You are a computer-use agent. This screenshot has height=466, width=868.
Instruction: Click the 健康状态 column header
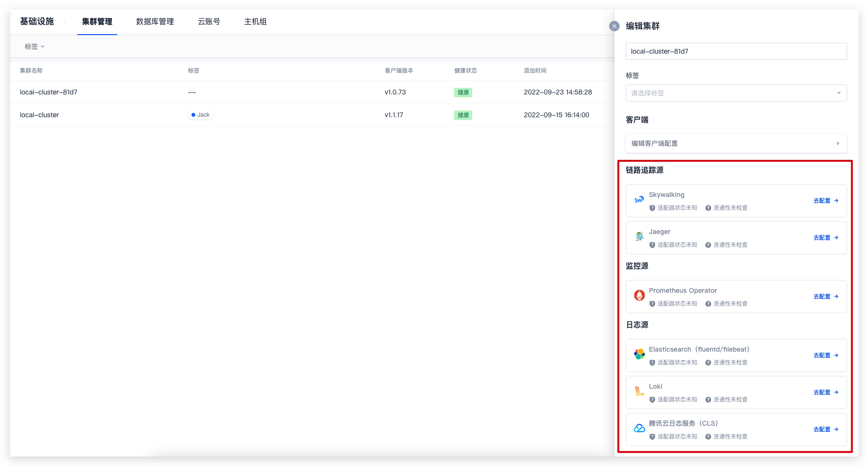pos(466,70)
